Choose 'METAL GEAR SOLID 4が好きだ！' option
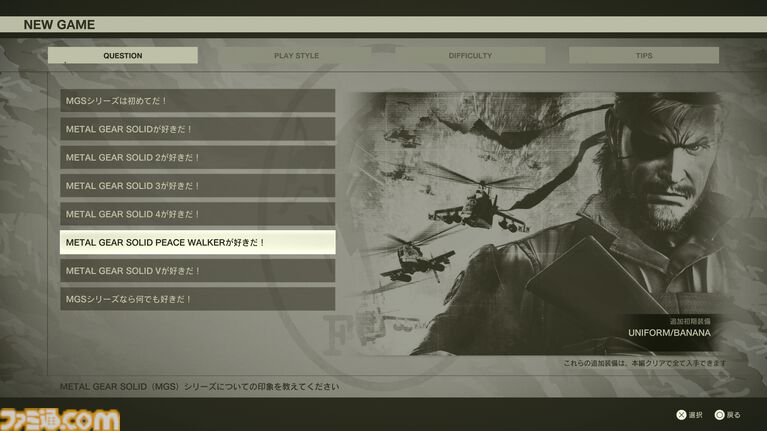Screen dimensions: 767x431 [x=198, y=214]
